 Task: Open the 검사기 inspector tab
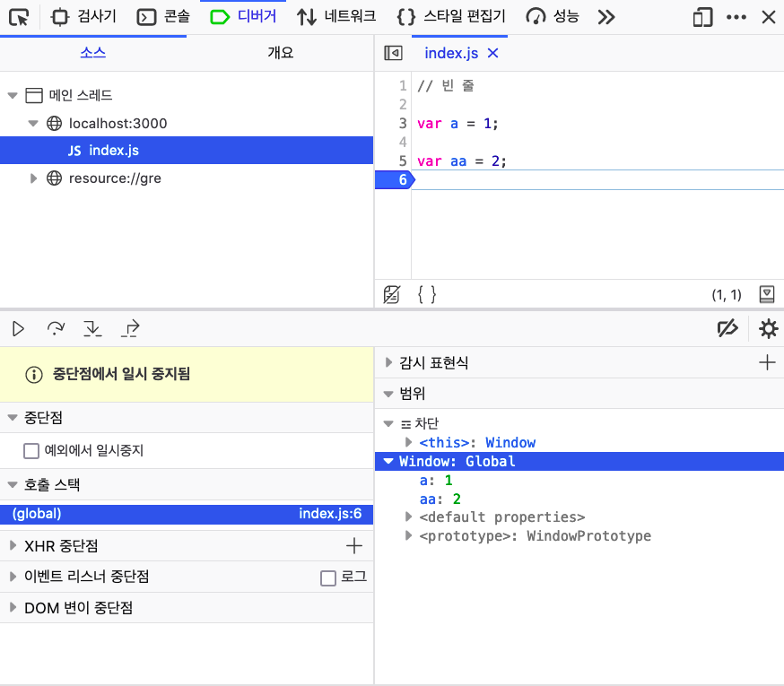point(83,17)
